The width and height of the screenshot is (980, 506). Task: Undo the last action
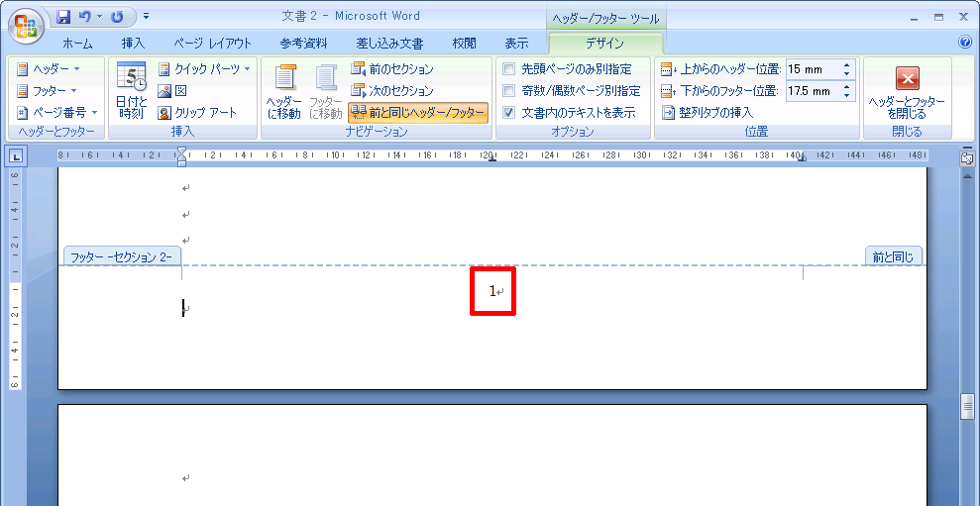coord(84,17)
